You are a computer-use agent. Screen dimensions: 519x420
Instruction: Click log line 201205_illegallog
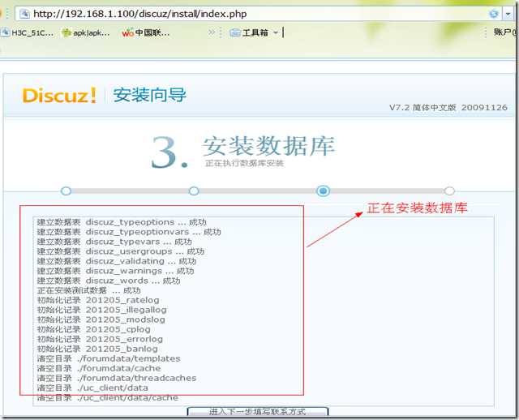coord(101,310)
